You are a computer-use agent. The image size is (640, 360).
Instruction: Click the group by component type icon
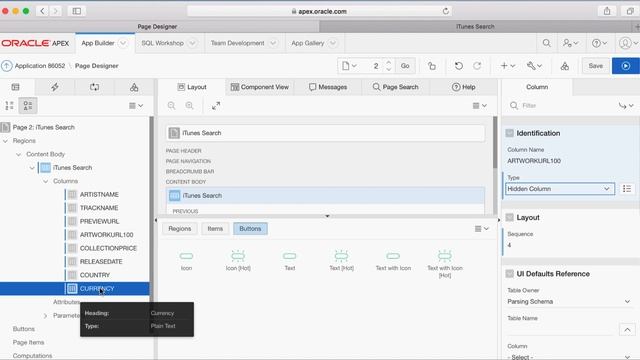(28, 106)
